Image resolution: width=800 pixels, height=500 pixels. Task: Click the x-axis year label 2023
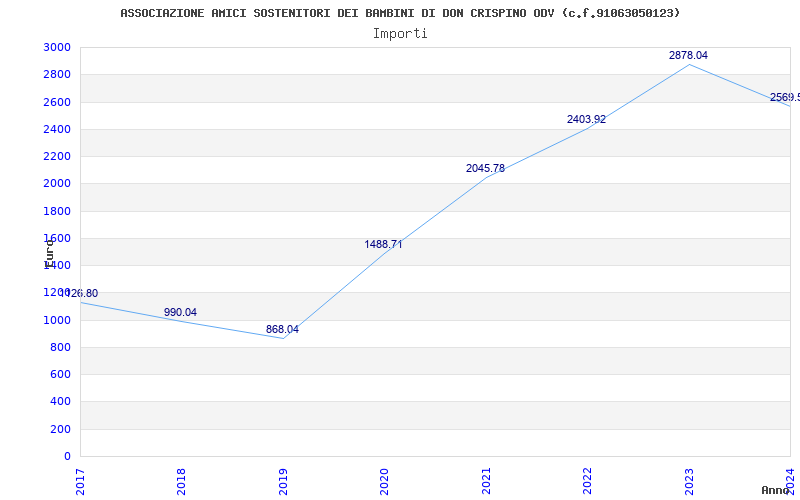(689, 482)
